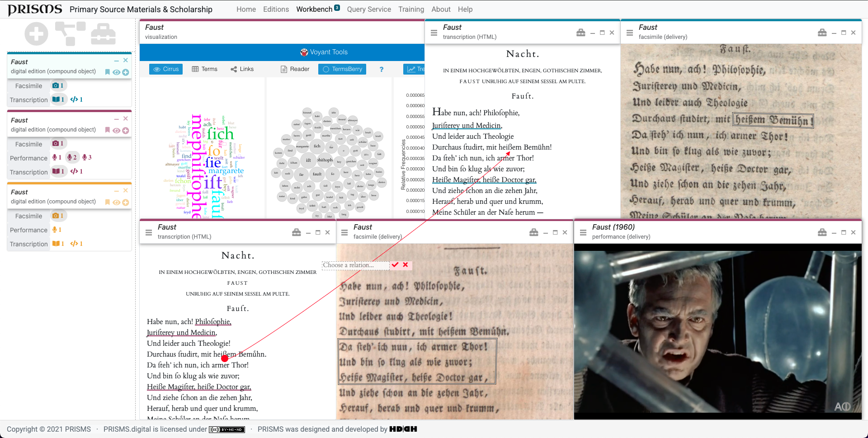Confirm relation with red checkmark
The height and width of the screenshot is (438, 868).
pyautogui.click(x=395, y=265)
